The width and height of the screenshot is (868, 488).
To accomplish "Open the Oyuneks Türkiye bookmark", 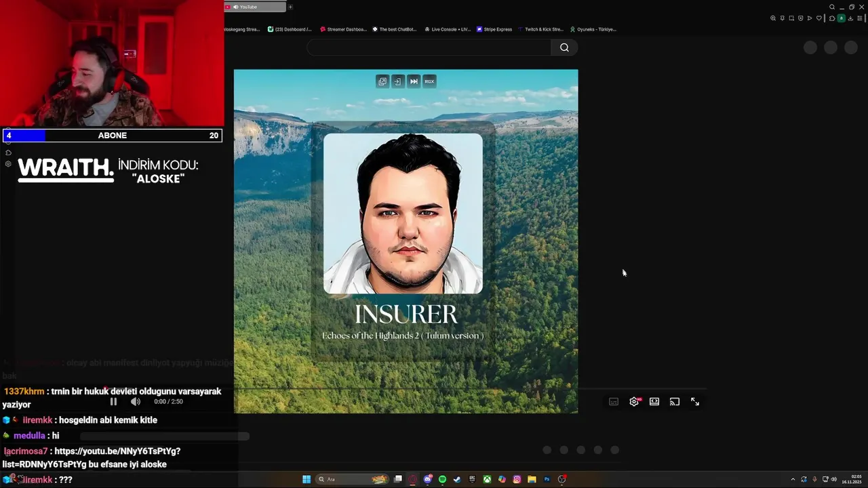I will point(593,29).
